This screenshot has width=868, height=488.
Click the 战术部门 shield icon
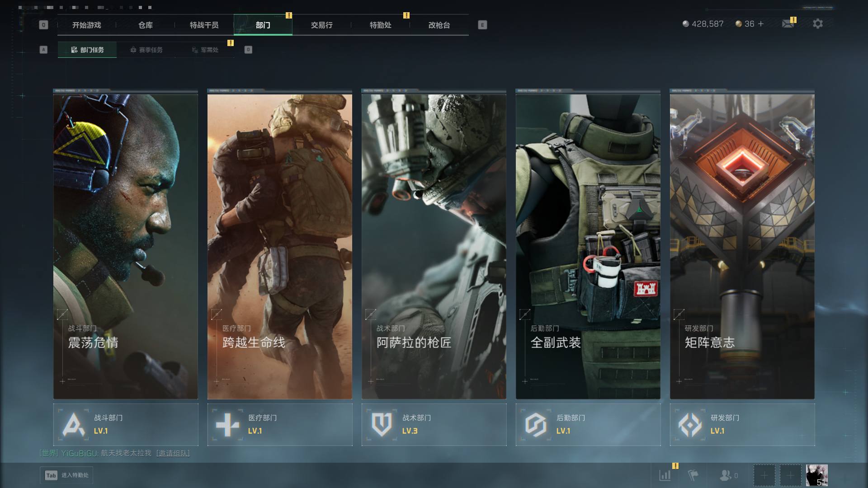pyautogui.click(x=382, y=425)
